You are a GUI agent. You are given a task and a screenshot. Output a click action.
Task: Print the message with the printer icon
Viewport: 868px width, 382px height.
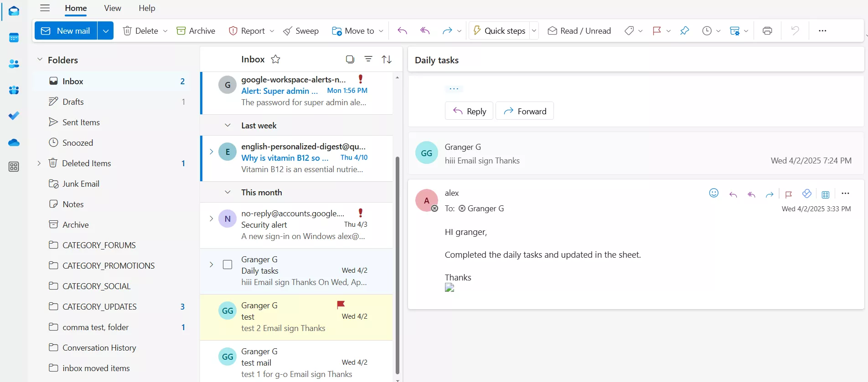(767, 31)
